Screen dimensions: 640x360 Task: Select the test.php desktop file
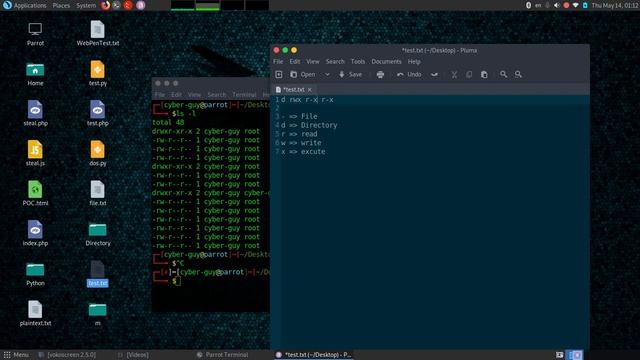coord(98,113)
